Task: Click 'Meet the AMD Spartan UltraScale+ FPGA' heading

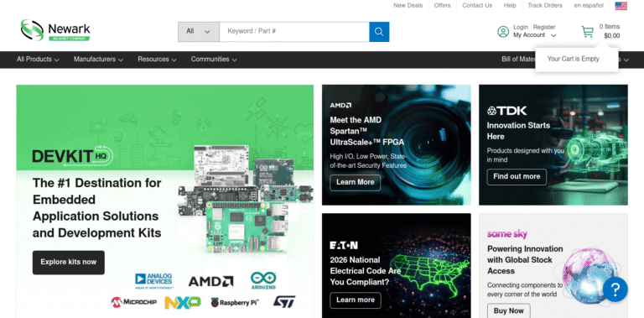Action: 366,131
